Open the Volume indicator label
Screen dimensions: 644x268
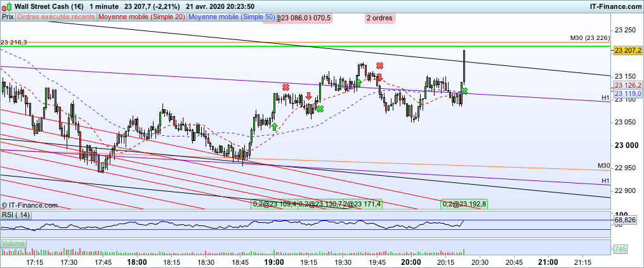pos(13,244)
